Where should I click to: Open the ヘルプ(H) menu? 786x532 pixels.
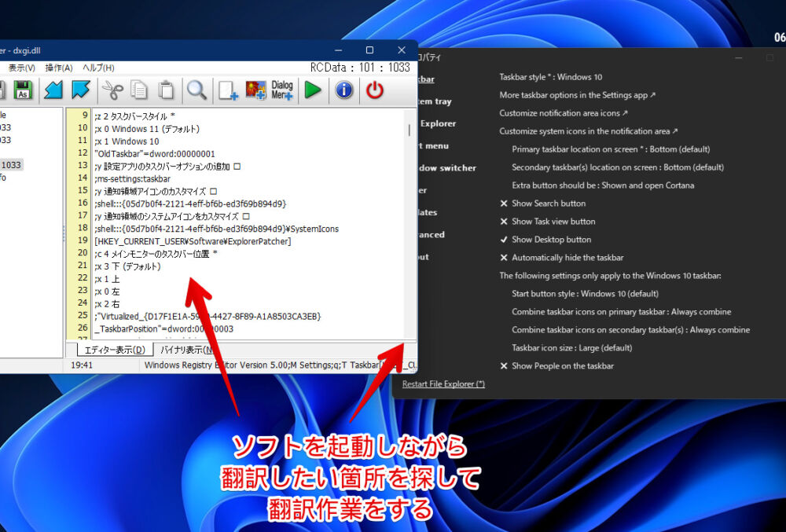click(98, 68)
